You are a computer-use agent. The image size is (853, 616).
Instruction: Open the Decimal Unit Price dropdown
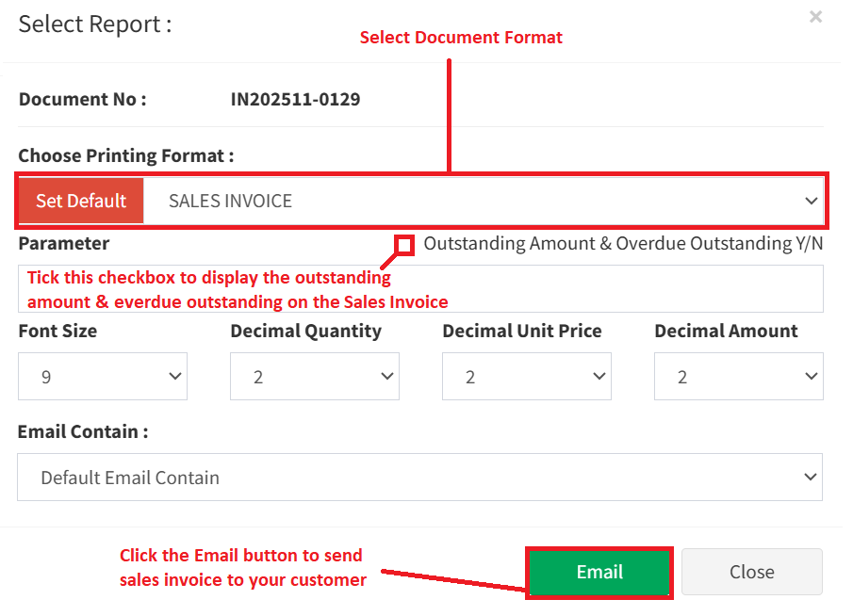(x=527, y=377)
